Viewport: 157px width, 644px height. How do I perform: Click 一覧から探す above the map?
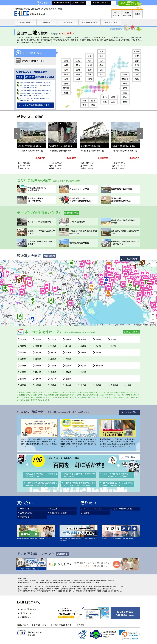[130, 259]
